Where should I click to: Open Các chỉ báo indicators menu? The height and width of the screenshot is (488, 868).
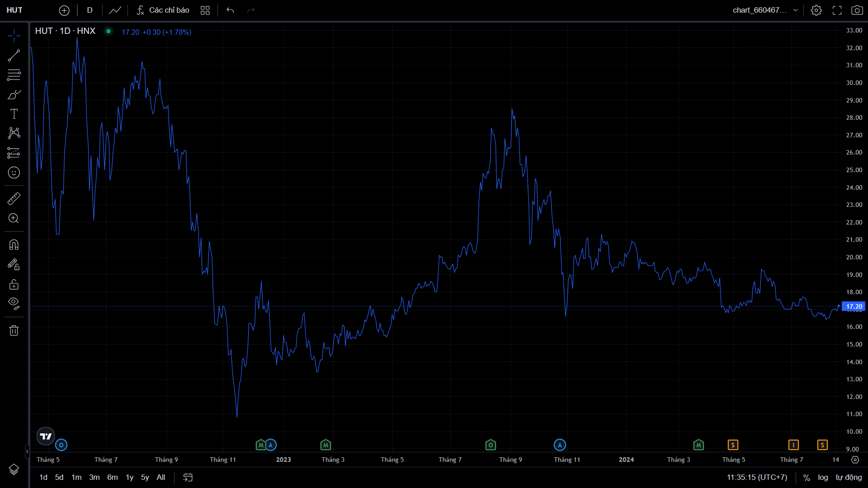[x=163, y=10]
